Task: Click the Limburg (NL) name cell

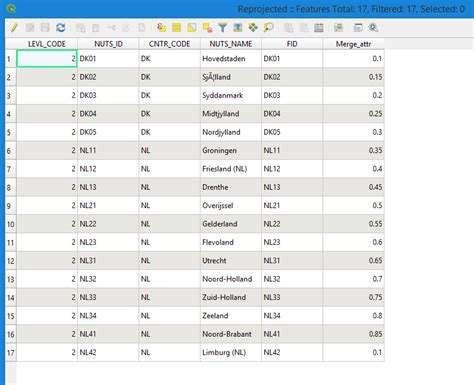Action: (231, 352)
